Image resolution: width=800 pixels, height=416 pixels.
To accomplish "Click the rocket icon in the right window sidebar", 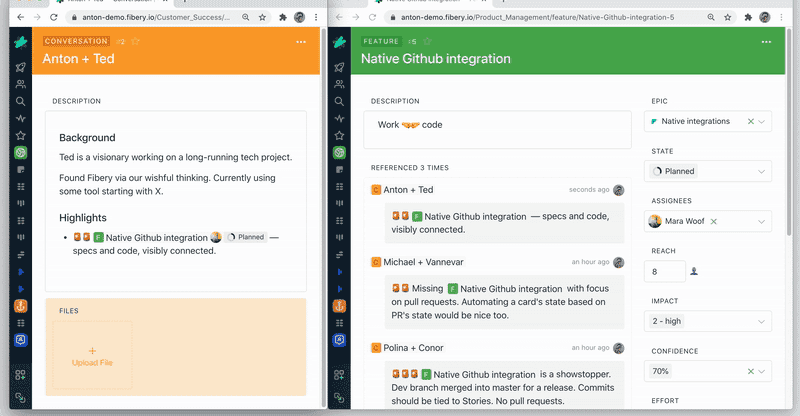I will pos(341,67).
